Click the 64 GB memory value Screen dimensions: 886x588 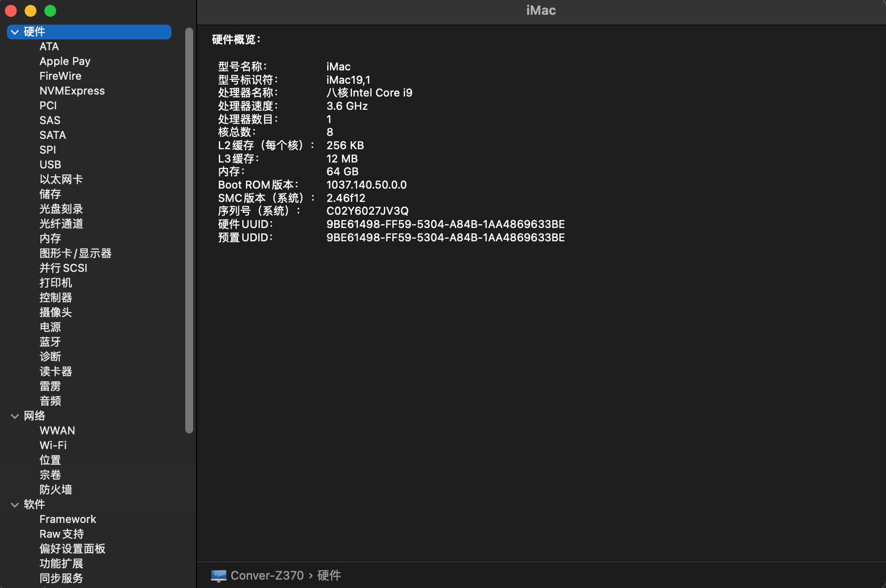342,172
